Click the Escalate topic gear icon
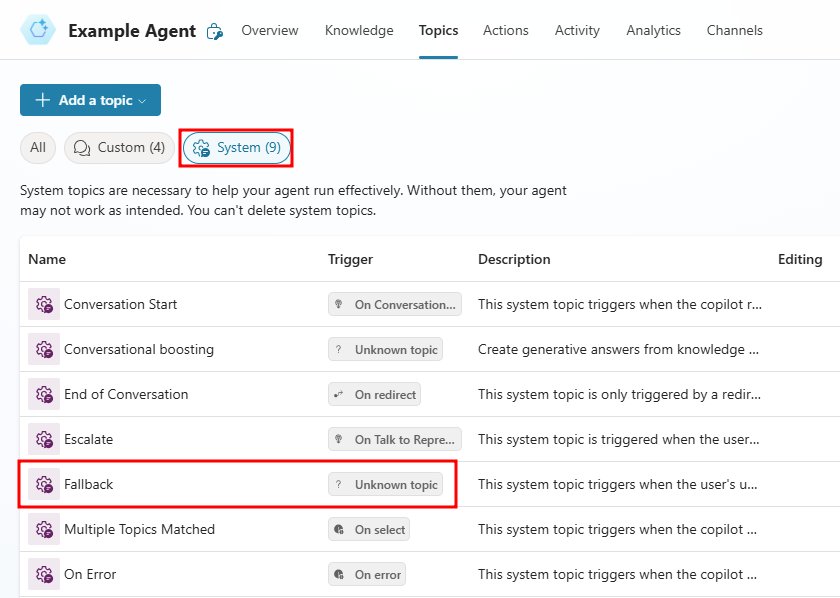840x598 pixels. (x=44, y=439)
